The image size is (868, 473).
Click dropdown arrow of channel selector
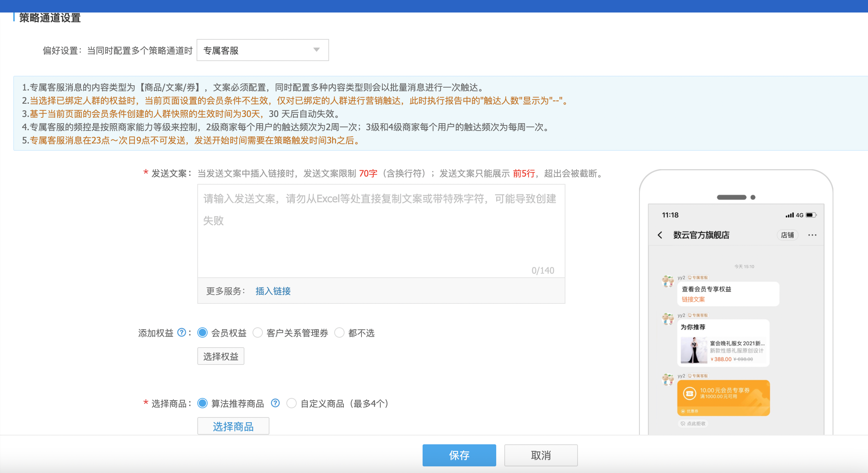tap(316, 50)
